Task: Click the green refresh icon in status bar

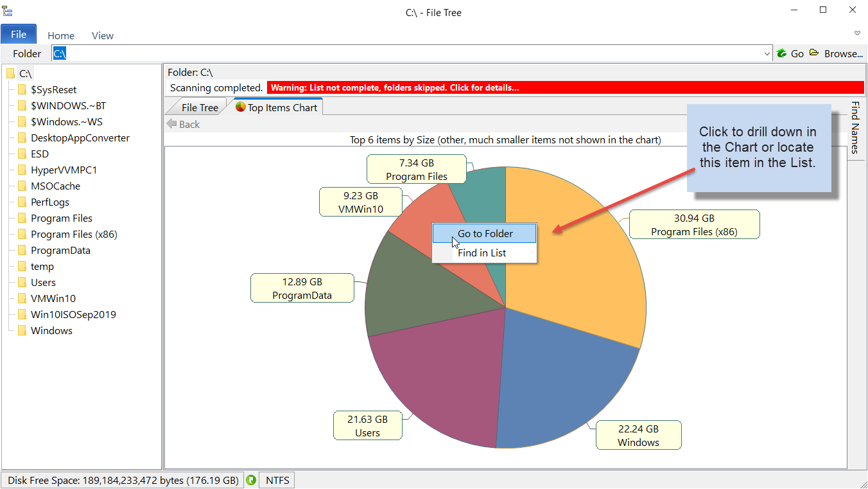Action: tap(251, 480)
